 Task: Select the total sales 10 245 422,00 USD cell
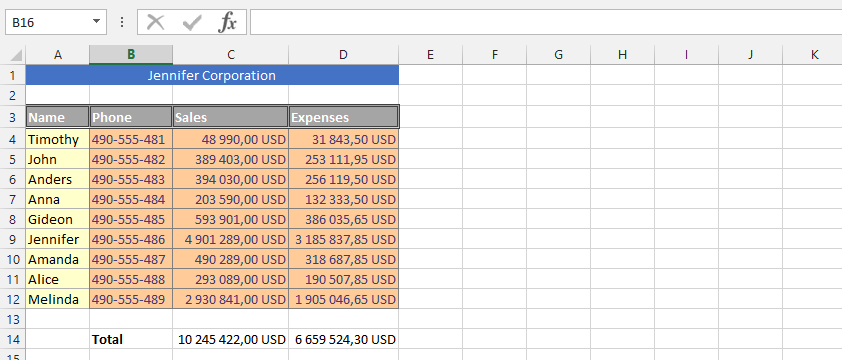tap(230, 339)
